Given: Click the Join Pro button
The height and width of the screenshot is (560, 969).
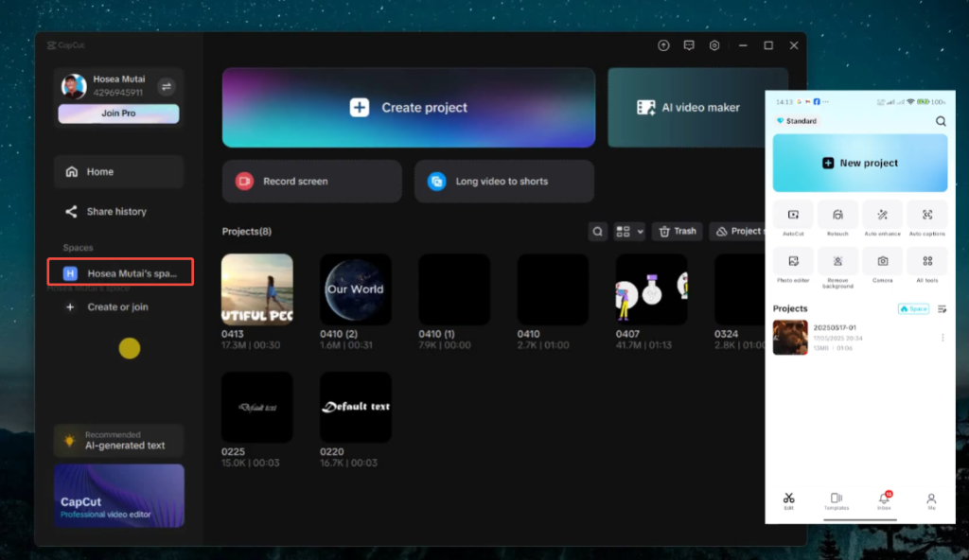Looking at the screenshot, I should [x=118, y=114].
